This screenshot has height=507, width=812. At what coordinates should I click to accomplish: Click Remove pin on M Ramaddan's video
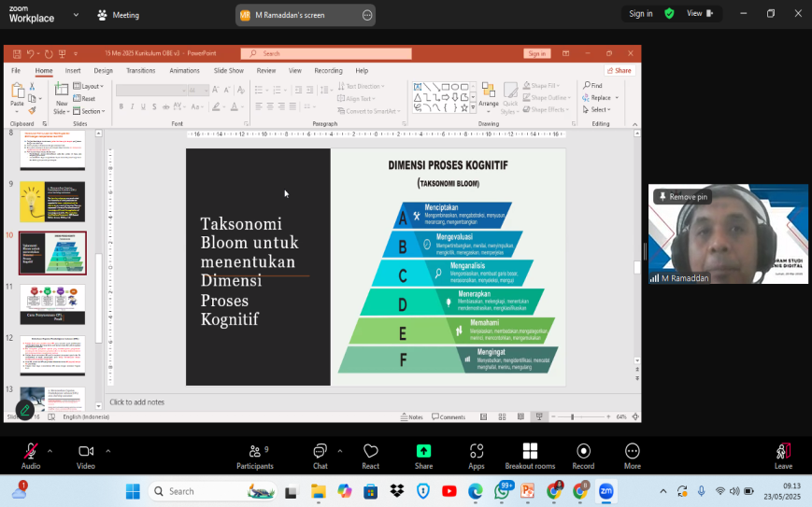coord(682,197)
